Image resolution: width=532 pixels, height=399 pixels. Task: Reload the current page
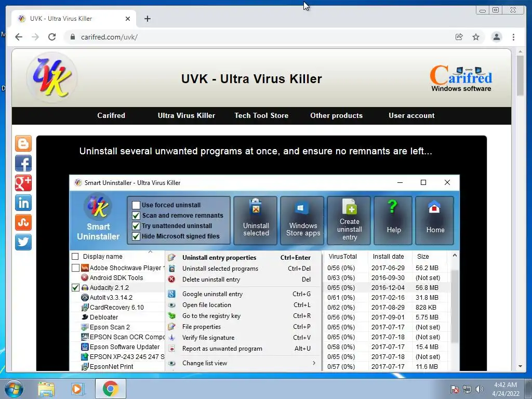pyautogui.click(x=52, y=37)
